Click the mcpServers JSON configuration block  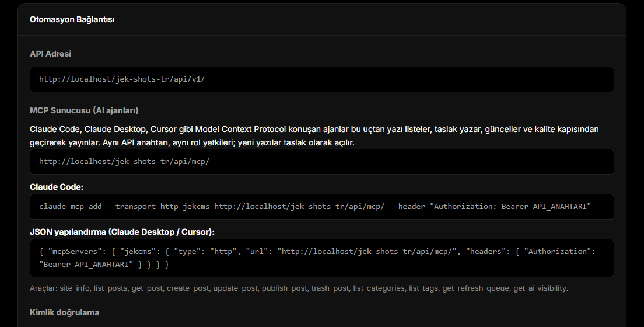(321, 258)
